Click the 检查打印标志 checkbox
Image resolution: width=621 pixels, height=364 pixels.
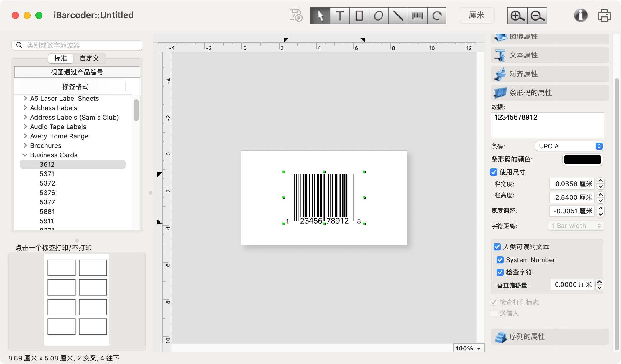tap(494, 302)
